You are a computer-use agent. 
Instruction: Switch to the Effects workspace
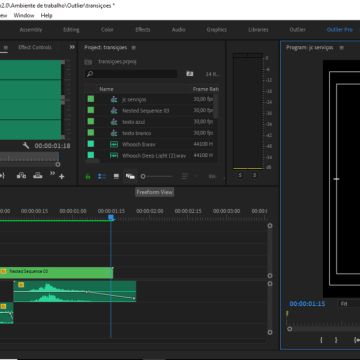coord(143,30)
